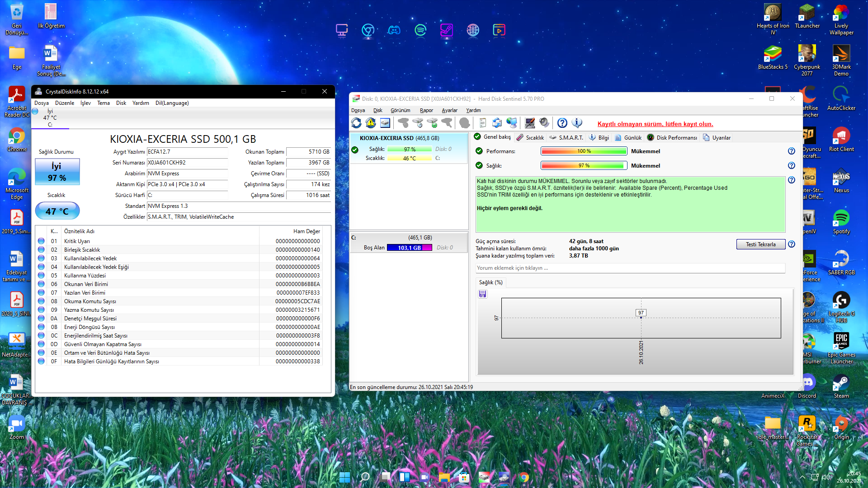Viewport: 868px width, 488px height.
Task: Click the Testi Tekrarla button
Action: [761, 244]
